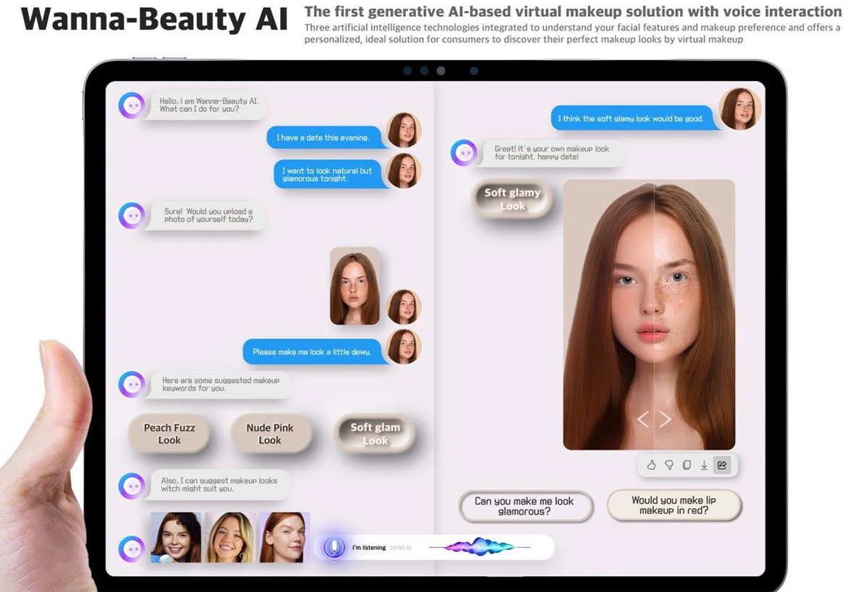Open the user's profile picture at top right
This screenshot has width=868, height=592.
point(741,107)
